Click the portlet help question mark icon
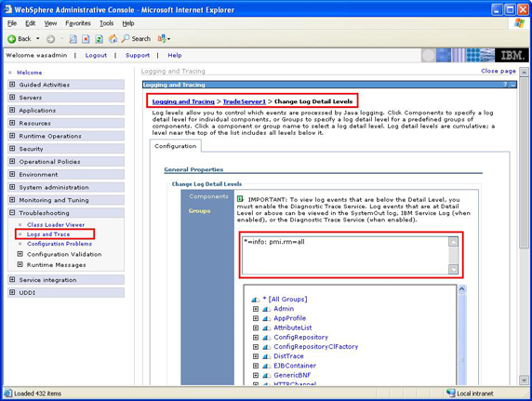Viewport: 532px width, 401px height. [x=505, y=85]
